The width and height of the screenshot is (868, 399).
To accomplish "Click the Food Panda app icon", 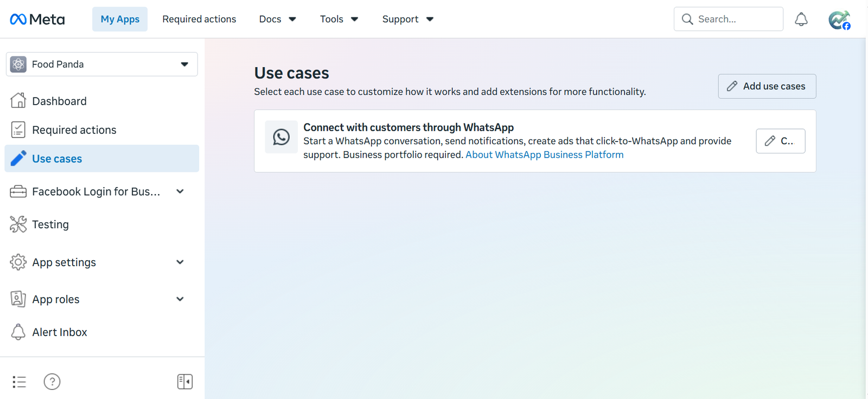I will pos(18,65).
